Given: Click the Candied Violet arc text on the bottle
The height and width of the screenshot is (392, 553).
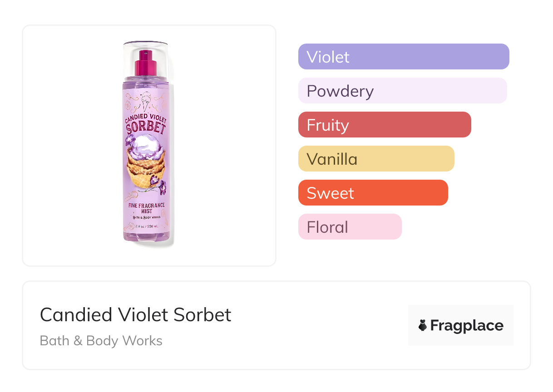Looking at the screenshot, I should (146, 118).
